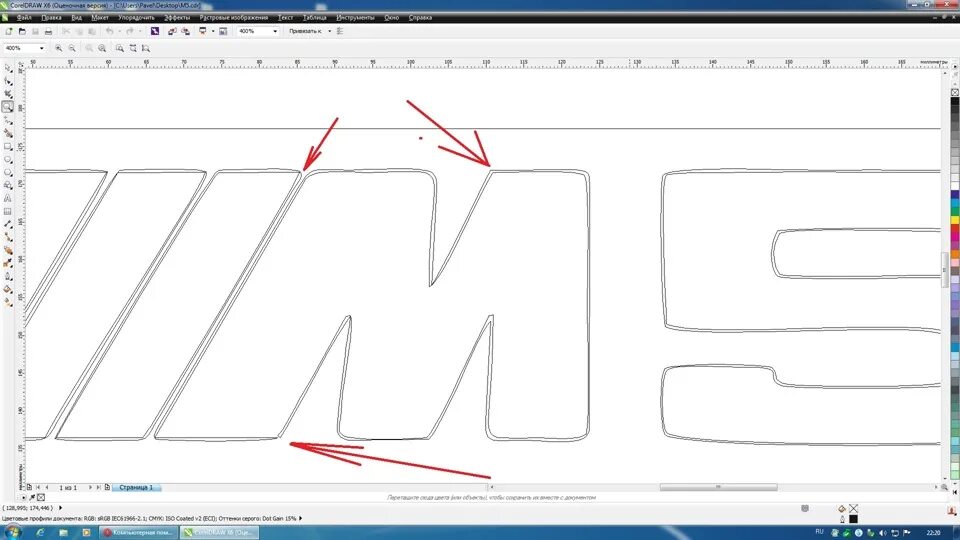Image resolution: width=960 pixels, height=540 pixels.
Task: Select the Shape tool in toolbox
Action: [8, 81]
